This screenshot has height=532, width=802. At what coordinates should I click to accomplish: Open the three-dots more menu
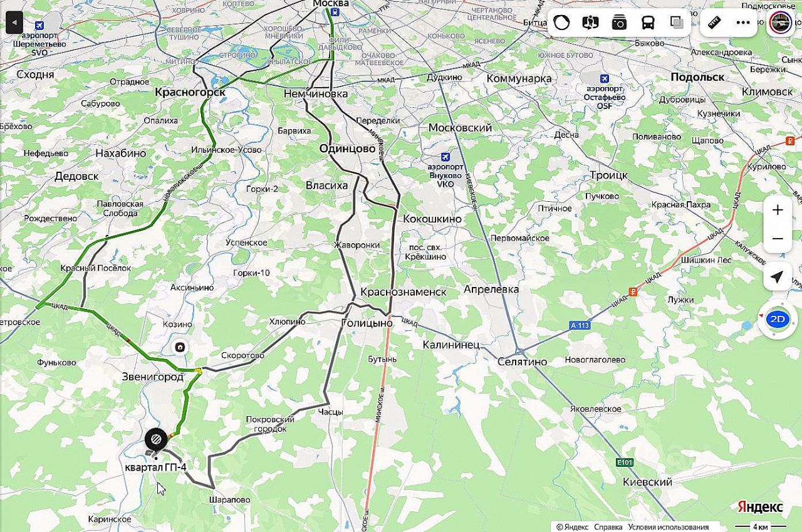(743, 23)
